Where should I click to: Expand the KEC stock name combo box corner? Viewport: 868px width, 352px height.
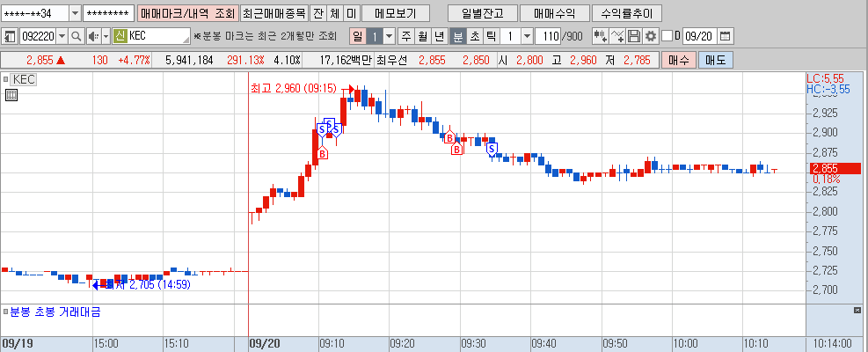186,40
